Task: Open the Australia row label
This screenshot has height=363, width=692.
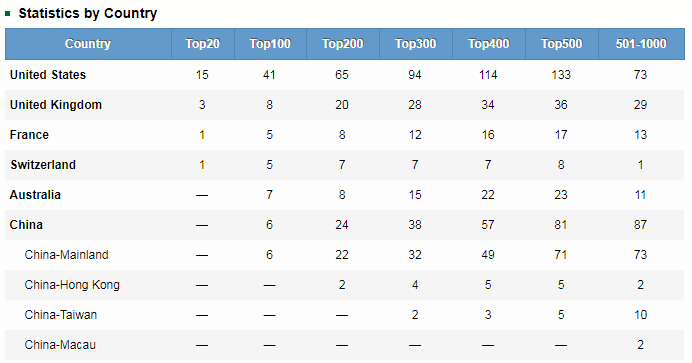Action: pyautogui.click(x=35, y=195)
